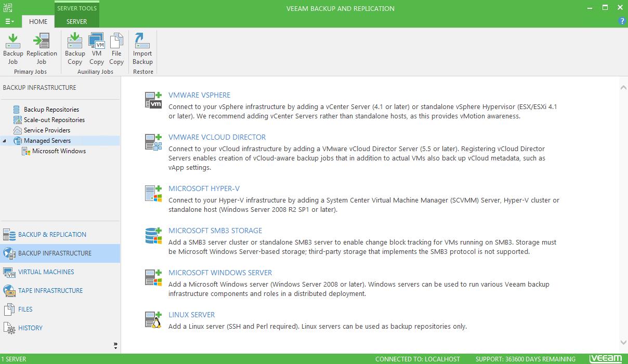Click the Linux Server penguin icon
This screenshot has width=628, height=364.
click(153, 320)
